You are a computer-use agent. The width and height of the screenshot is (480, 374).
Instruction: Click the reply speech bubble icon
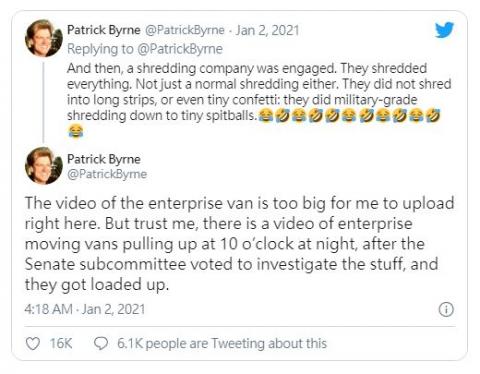[101, 344]
